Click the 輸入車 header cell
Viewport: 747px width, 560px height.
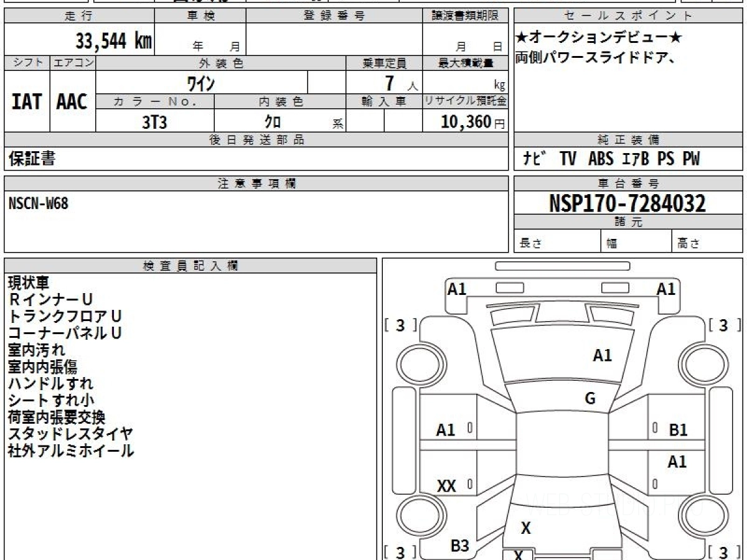[x=384, y=101]
